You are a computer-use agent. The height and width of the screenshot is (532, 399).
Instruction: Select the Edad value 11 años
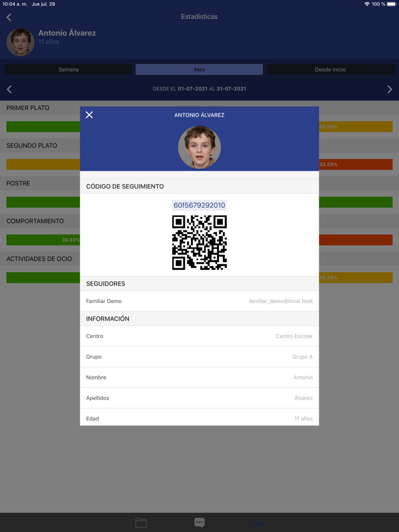pos(304,419)
